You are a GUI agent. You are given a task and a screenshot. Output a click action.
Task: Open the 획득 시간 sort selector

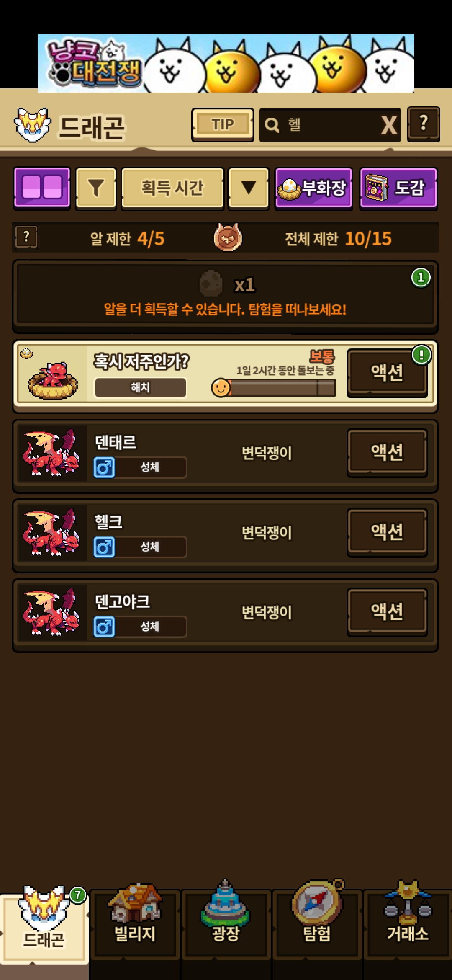[172, 188]
